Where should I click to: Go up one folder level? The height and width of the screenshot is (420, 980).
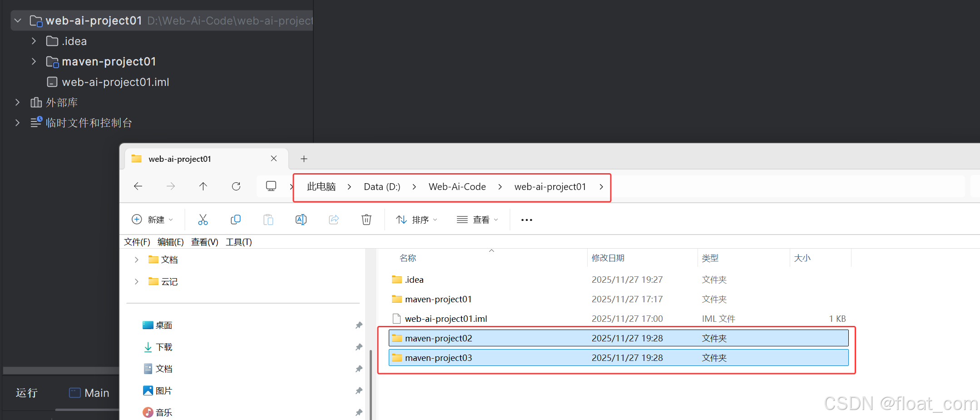point(203,186)
